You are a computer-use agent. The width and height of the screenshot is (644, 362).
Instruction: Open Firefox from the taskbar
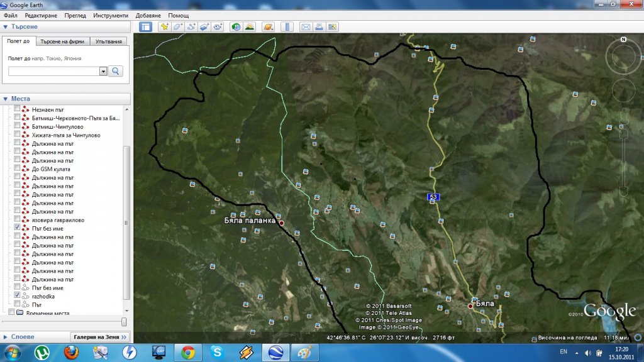(71, 353)
